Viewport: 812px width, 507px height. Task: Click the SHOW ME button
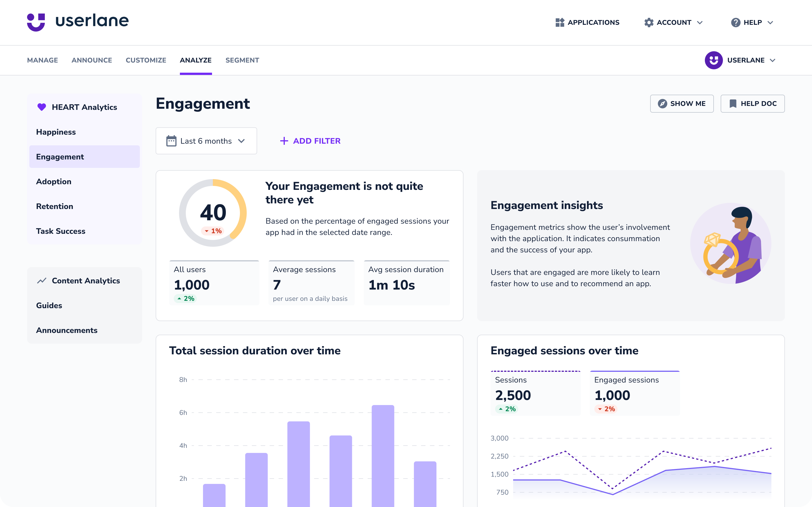point(682,103)
